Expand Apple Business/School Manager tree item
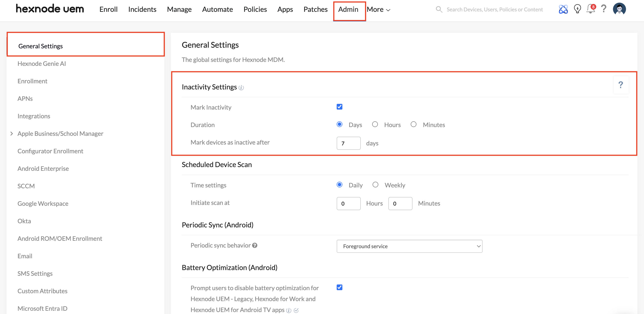 [x=11, y=134]
